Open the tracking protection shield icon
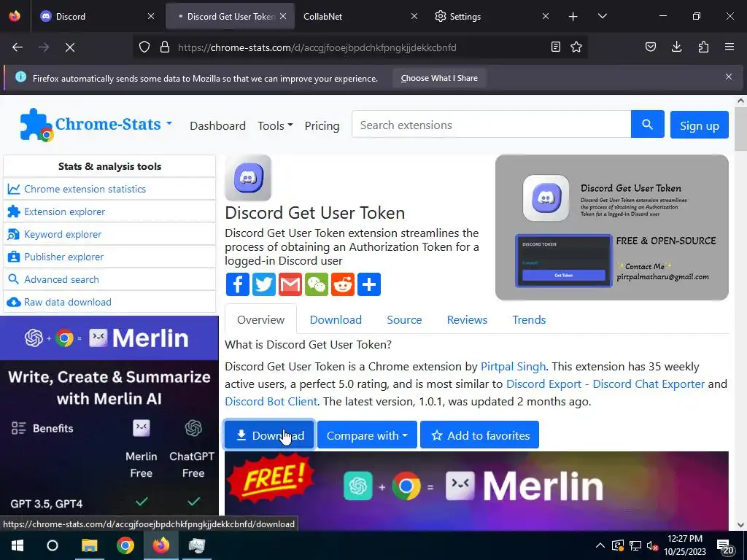 pos(144,47)
